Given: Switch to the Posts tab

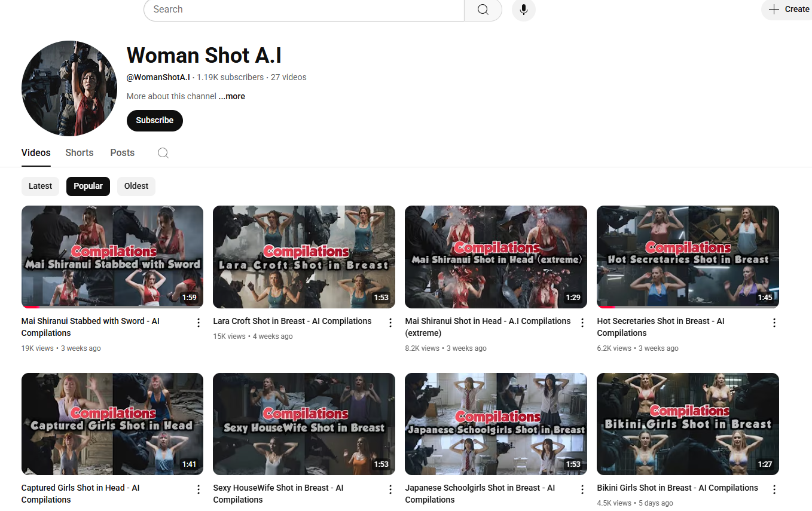Looking at the screenshot, I should 123,153.
